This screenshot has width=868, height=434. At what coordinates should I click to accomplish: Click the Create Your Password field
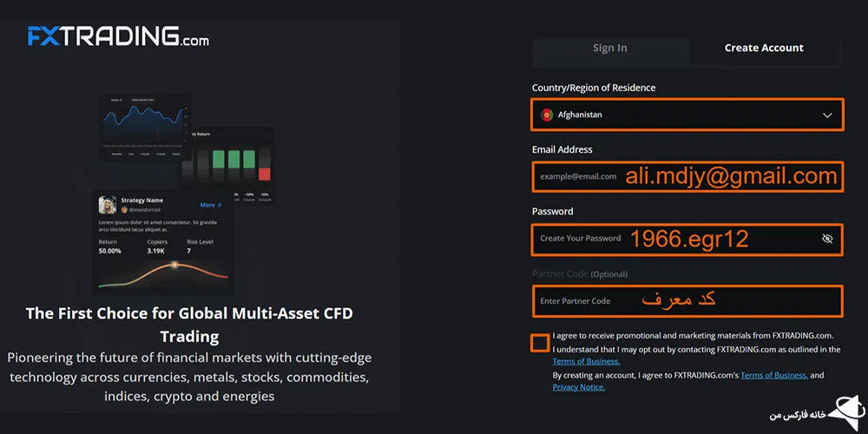click(677, 239)
